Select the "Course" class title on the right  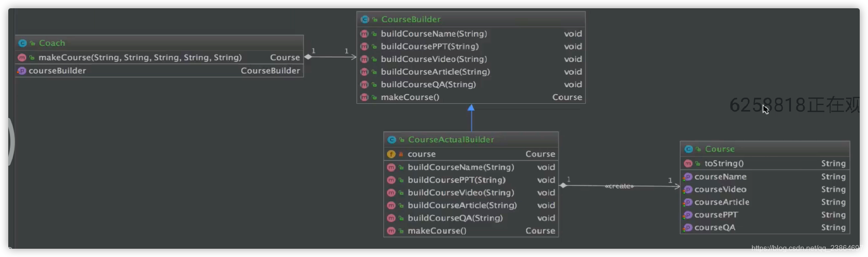pos(720,149)
